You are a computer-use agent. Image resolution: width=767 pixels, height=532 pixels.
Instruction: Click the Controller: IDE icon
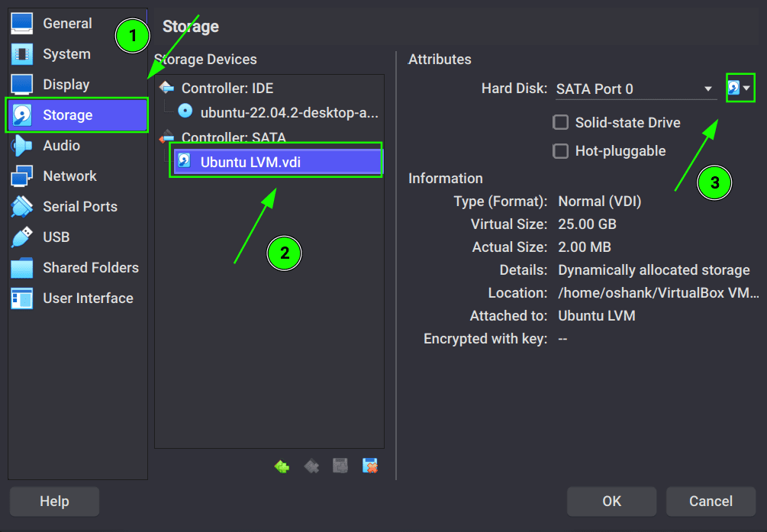[x=166, y=89]
